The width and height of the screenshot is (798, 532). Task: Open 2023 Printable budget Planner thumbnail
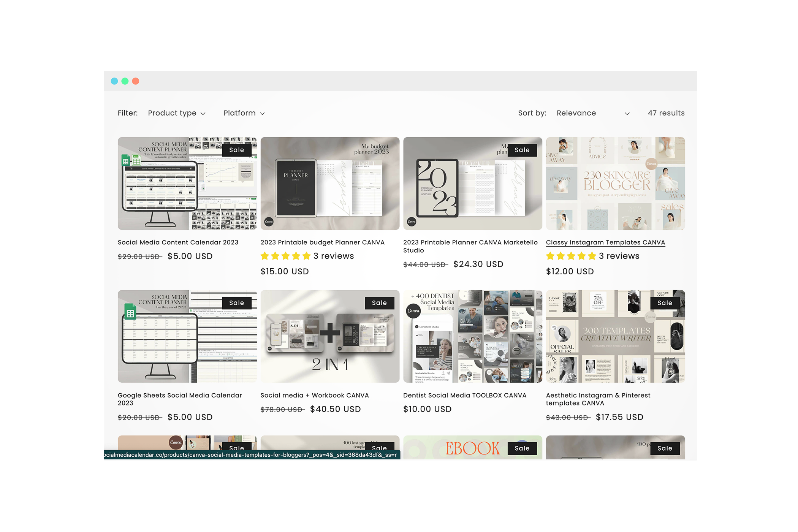coord(330,183)
